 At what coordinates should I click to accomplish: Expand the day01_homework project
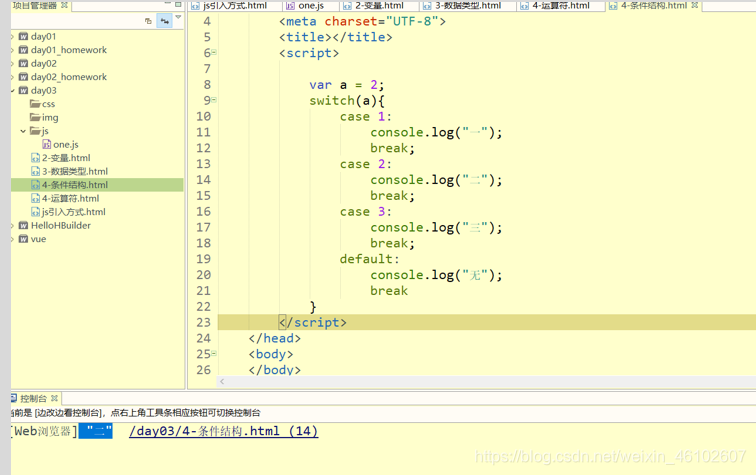13,50
